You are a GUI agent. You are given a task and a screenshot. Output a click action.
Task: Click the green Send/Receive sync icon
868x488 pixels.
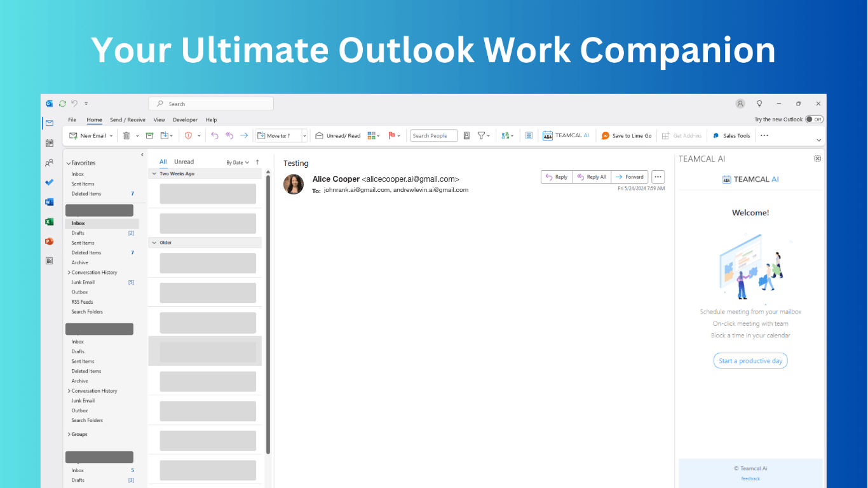point(62,104)
